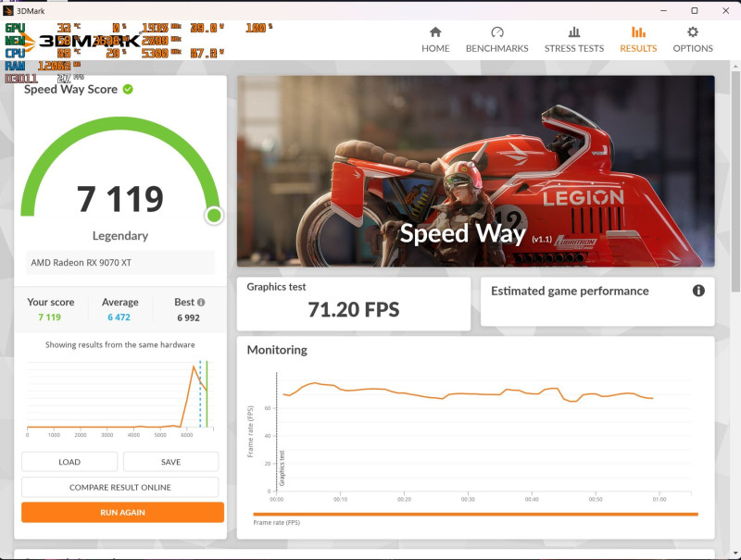Screen dimensions: 741x560
Task: Click Your score value 7 119
Action: [x=50, y=317]
